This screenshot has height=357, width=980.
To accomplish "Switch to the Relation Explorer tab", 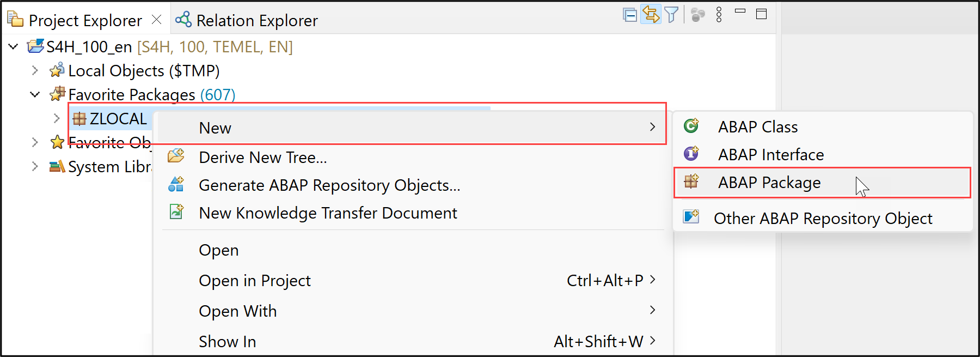I will point(246,20).
